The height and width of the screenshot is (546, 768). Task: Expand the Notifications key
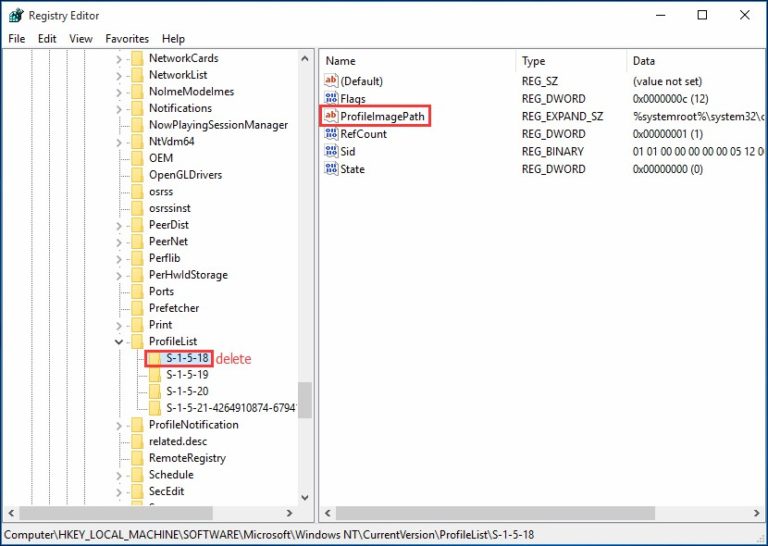pos(119,109)
